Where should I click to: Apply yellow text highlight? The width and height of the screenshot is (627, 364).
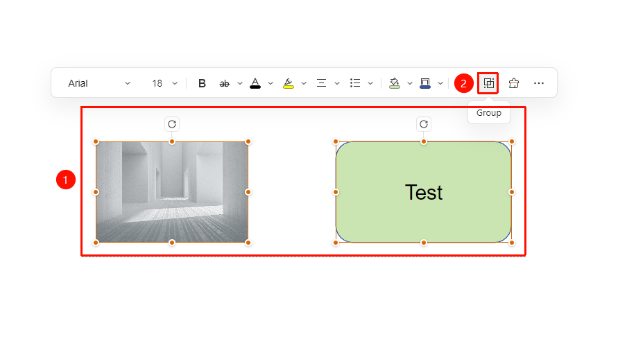tap(289, 83)
